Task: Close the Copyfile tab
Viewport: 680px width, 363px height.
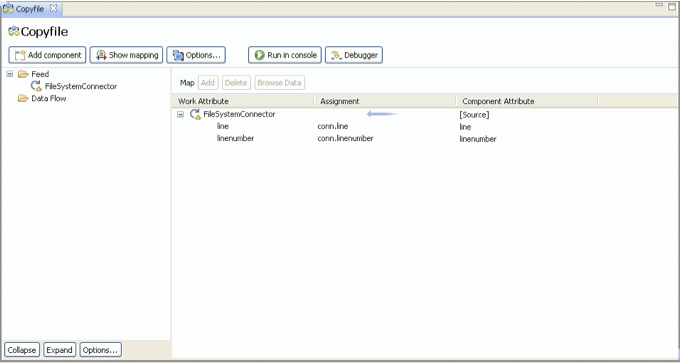Action: click(53, 8)
